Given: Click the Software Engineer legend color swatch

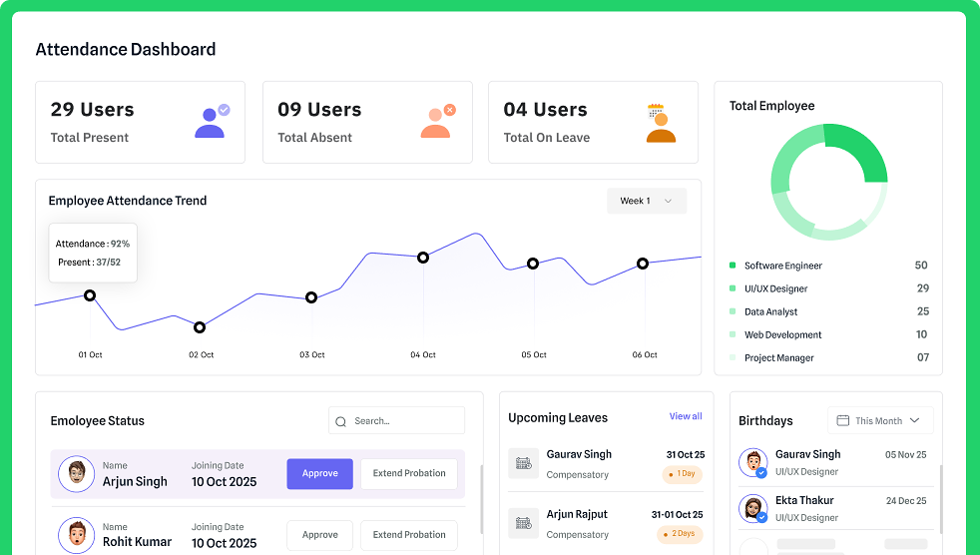Looking at the screenshot, I should (x=733, y=266).
